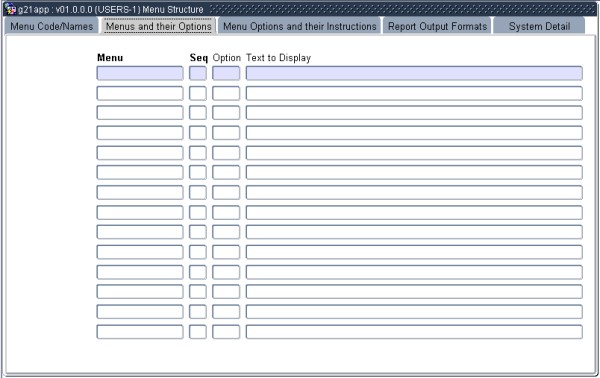
Task: Select the Menus and their Options tab
Action: 158,26
